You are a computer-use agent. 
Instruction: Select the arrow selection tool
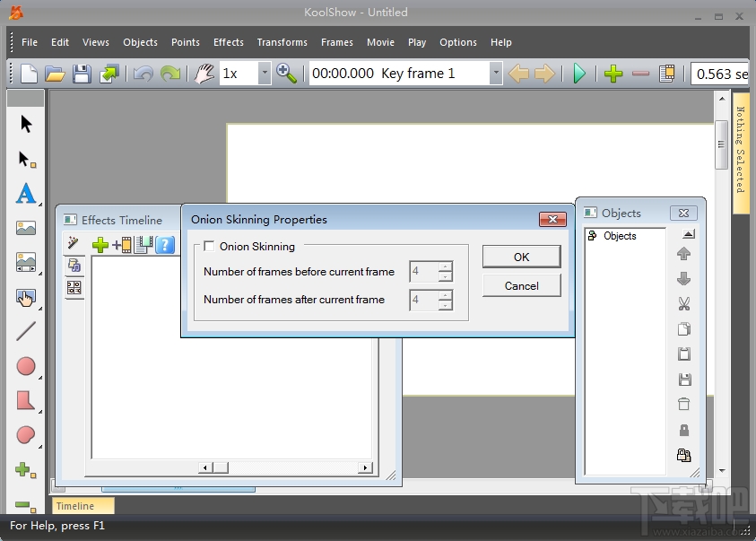coord(26,124)
